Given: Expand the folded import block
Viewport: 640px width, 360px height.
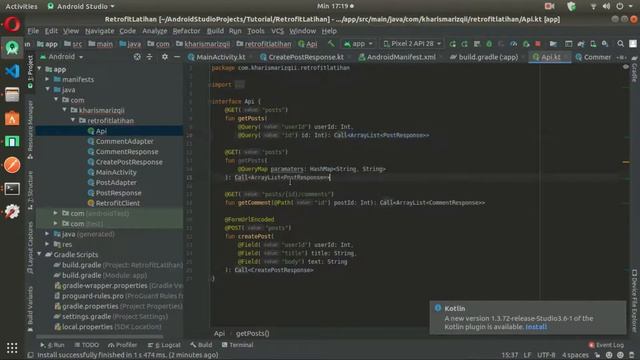Looking at the screenshot, I should pos(240,85).
